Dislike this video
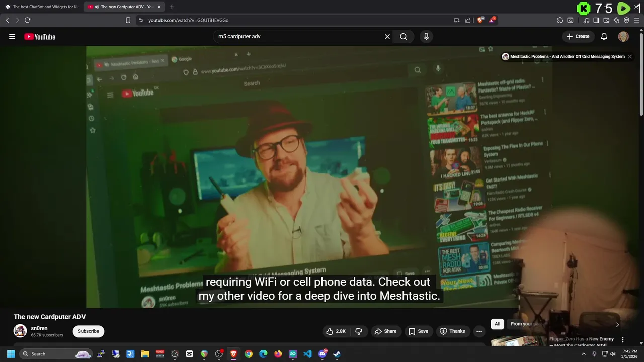This screenshot has height=362, width=644. (x=359, y=331)
